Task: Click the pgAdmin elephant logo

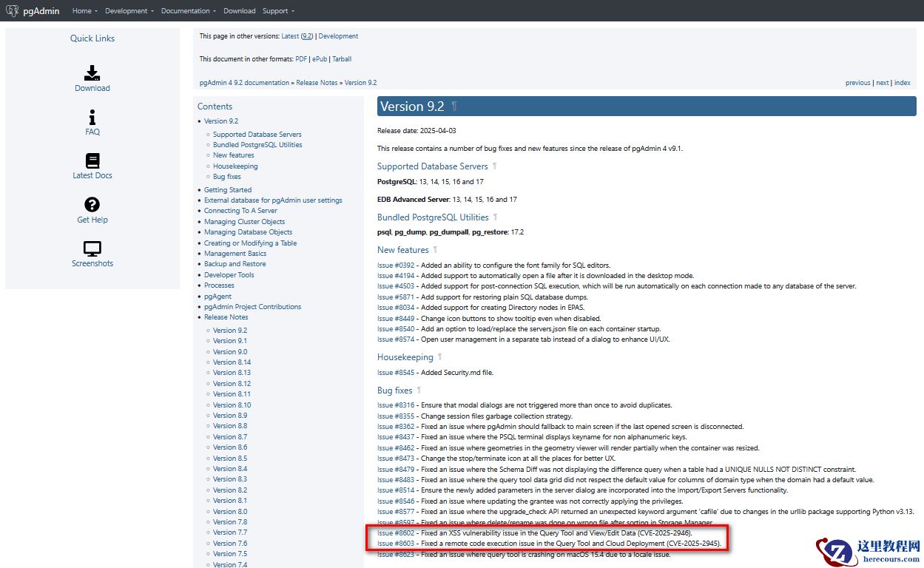Action: pos(12,10)
